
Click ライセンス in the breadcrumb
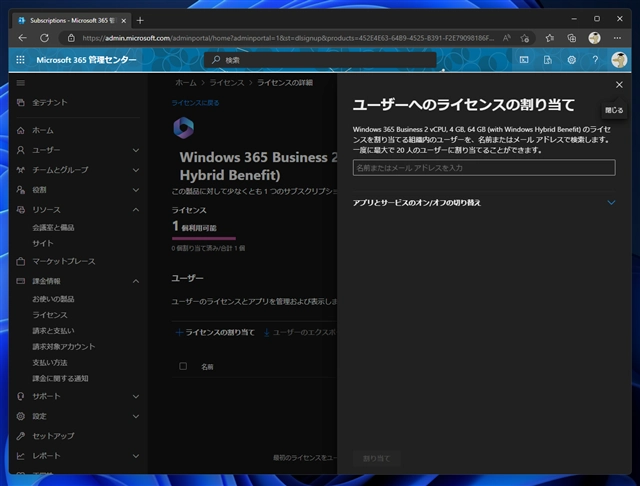227,82
